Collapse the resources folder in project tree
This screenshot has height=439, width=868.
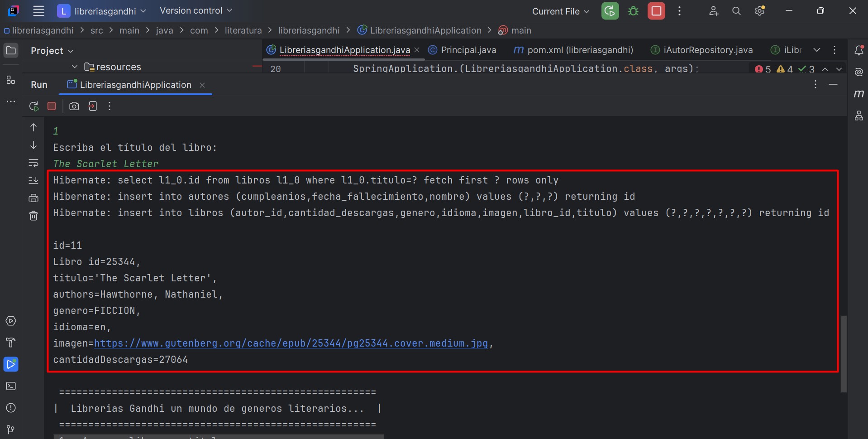coord(75,67)
